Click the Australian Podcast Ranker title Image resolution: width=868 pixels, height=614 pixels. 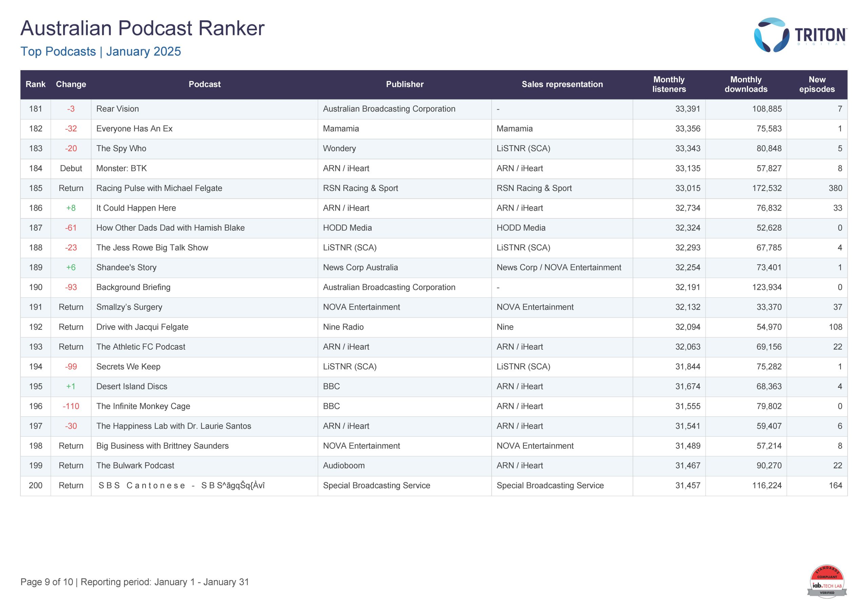coord(142,28)
